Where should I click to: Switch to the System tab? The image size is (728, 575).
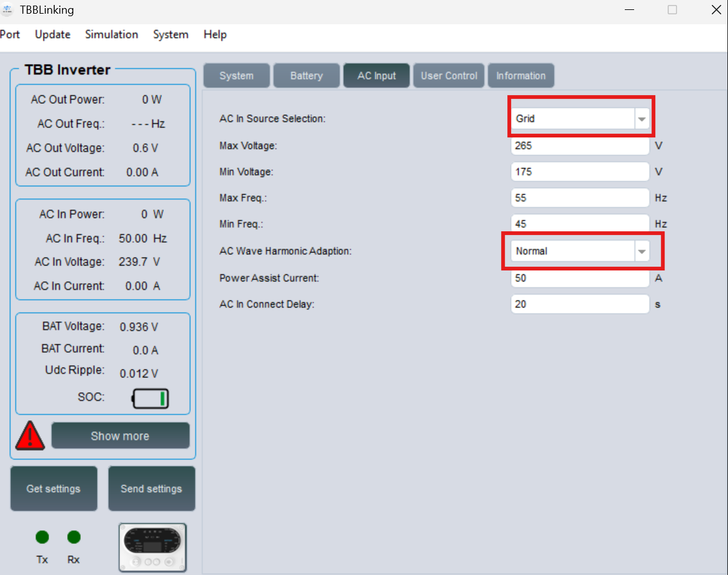237,76
